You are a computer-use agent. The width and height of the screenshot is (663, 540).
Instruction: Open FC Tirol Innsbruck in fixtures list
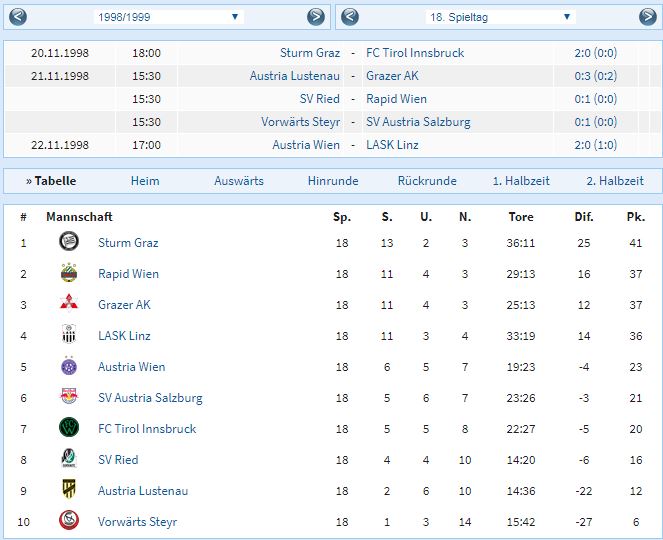[415, 53]
